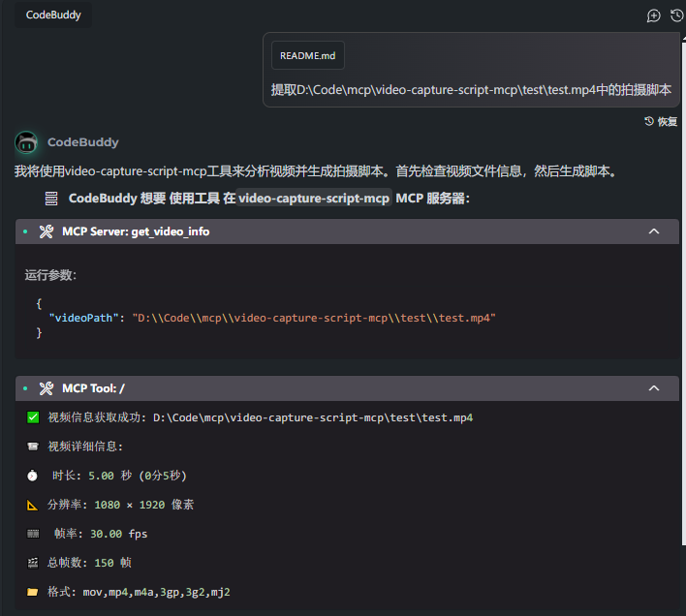The width and height of the screenshot is (686, 616).
Task: Start a new chat with plus bubble icon
Action: [x=654, y=15]
